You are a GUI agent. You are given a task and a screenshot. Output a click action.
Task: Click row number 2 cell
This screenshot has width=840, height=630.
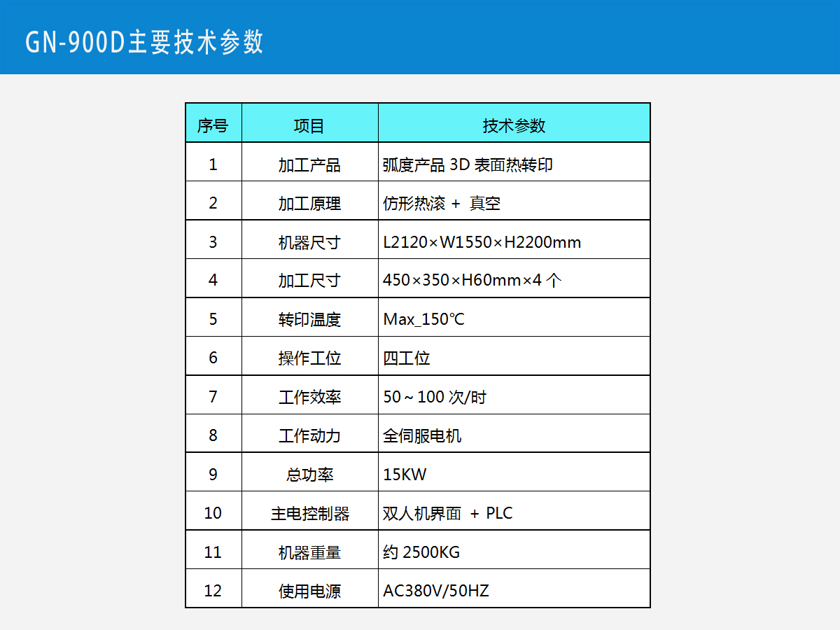click(213, 201)
